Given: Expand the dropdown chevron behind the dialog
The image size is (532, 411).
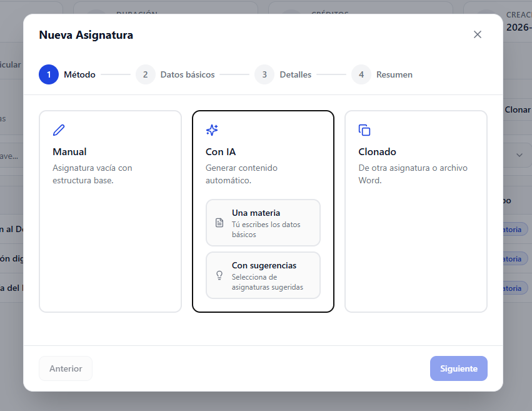Looking at the screenshot, I should click(519, 155).
